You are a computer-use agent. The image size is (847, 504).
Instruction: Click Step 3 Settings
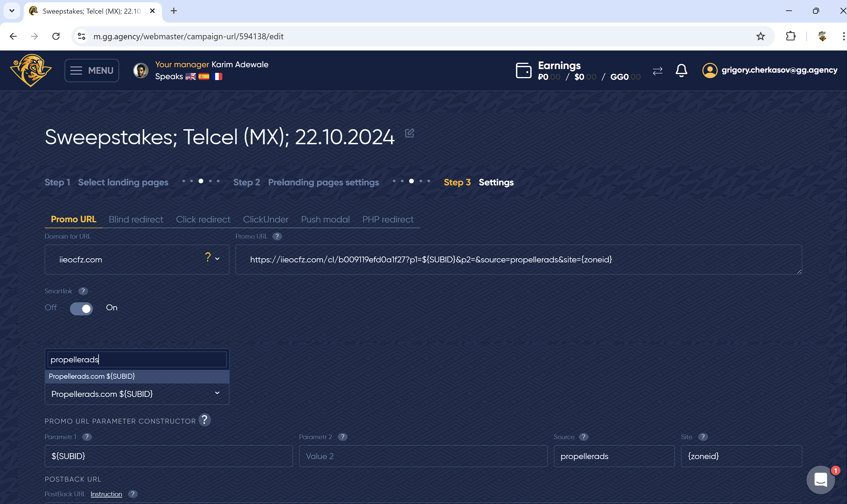pos(479,182)
